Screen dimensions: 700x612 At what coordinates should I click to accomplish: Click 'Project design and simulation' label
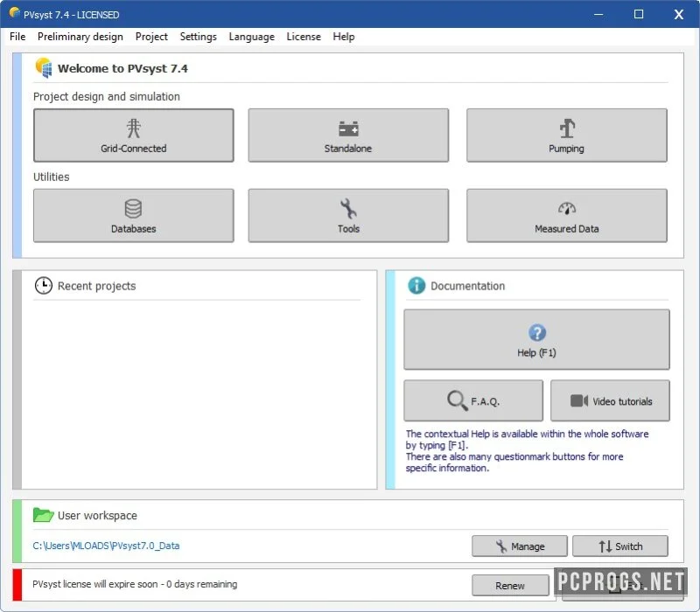pyautogui.click(x=107, y=96)
